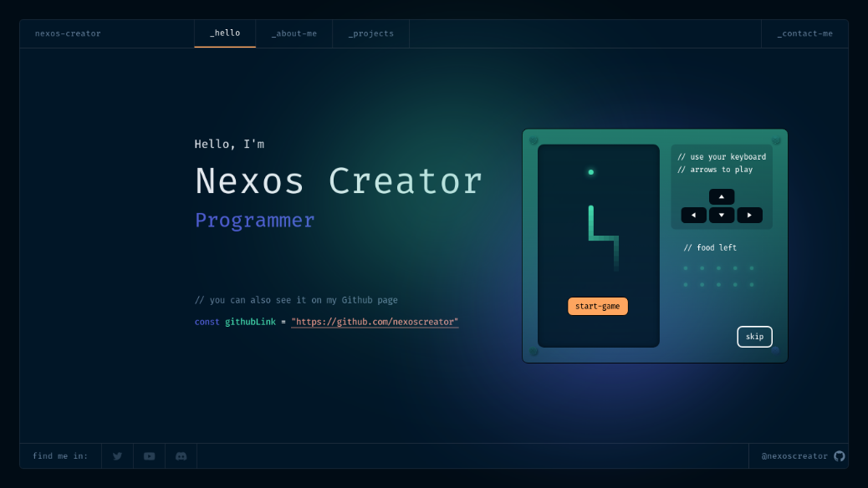Click the GitHub icon beside @nexoscreator
This screenshot has width=868, height=488.
click(x=840, y=456)
